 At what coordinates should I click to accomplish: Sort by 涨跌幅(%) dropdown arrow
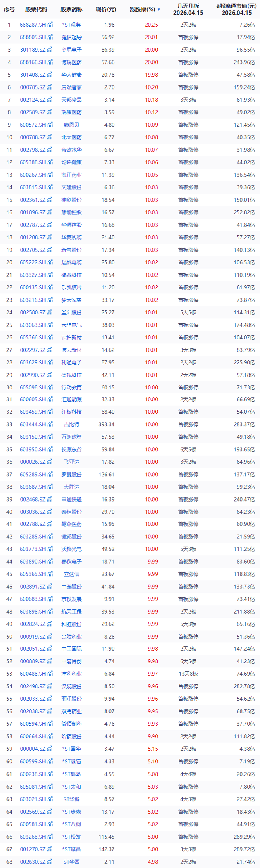(x=159, y=10)
